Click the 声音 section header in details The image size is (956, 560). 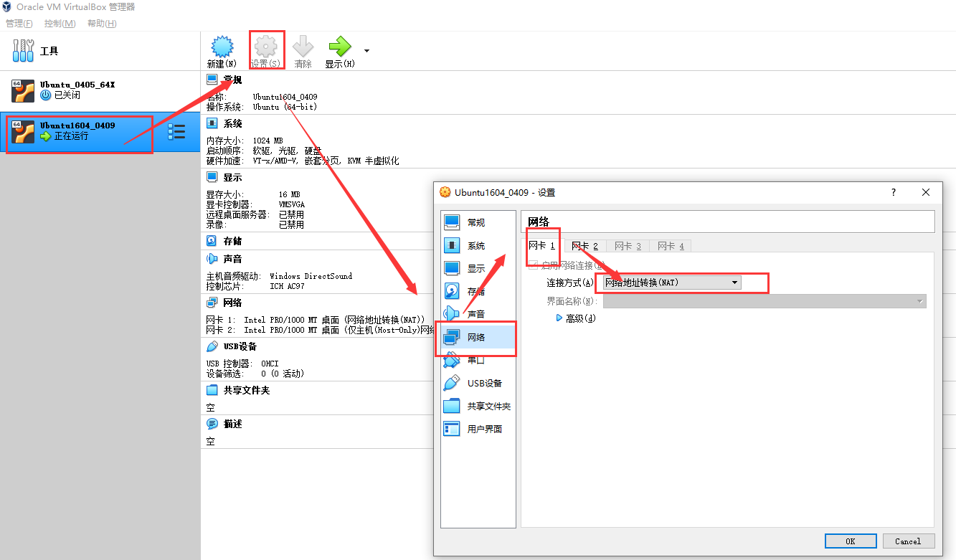(232, 259)
